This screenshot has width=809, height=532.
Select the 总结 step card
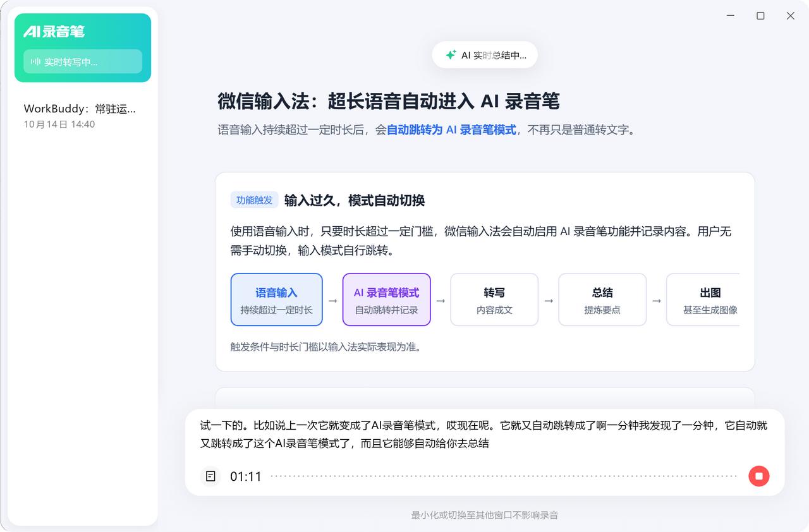point(602,299)
